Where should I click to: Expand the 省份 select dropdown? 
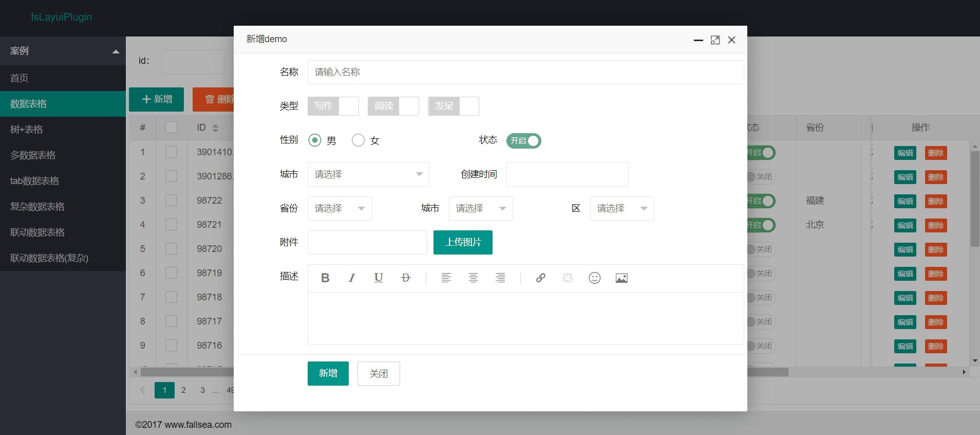point(339,208)
